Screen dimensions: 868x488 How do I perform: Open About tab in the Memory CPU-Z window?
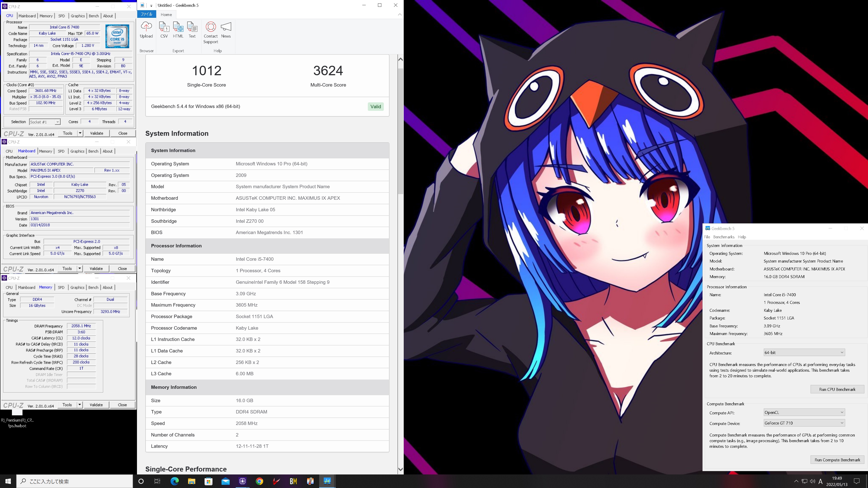(x=108, y=287)
